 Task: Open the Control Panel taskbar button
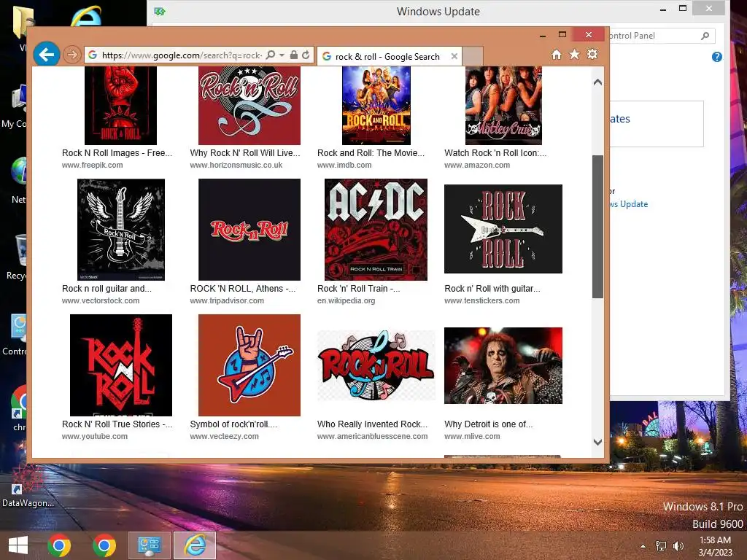[149, 545]
